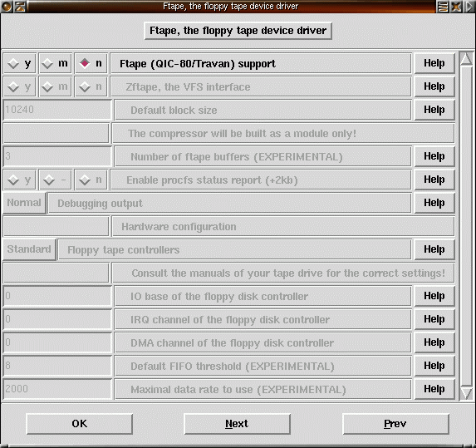Go back with the Prev button

pyautogui.click(x=395, y=423)
